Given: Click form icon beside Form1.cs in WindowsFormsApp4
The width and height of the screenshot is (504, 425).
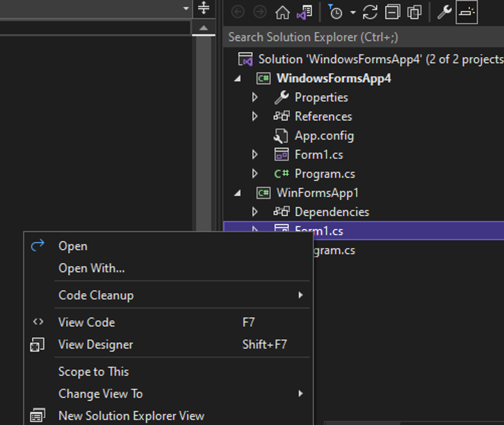Looking at the screenshot, I should click(282, 154).
